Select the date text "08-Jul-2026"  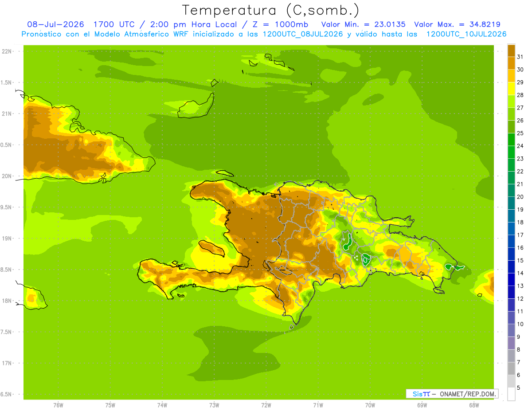[55, 24]
